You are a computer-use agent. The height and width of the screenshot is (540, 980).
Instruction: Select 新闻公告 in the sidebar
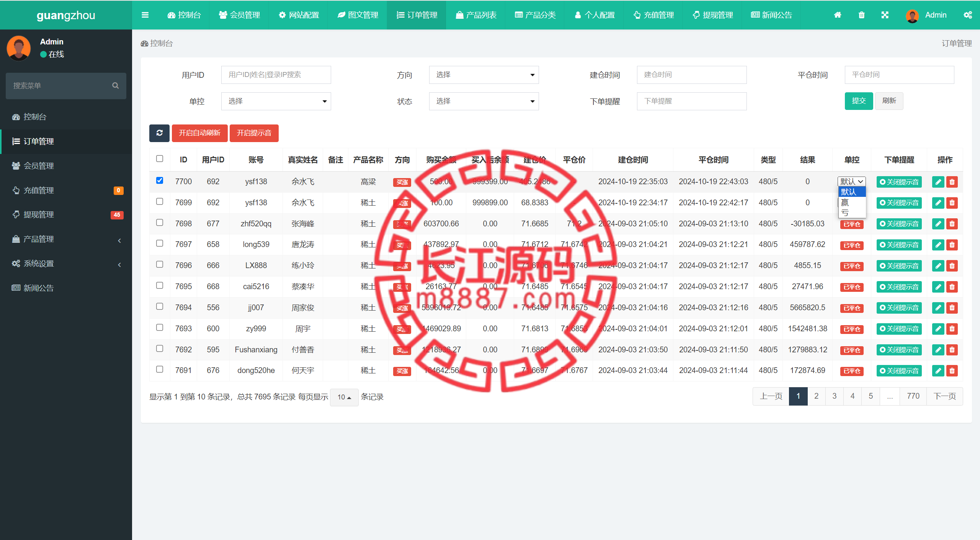click(x=66, y=288)
